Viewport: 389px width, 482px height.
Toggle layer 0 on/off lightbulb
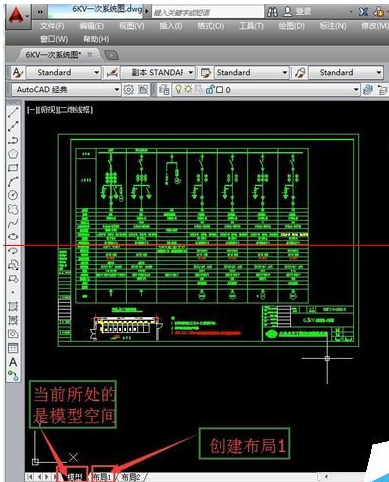coord(178,89)
